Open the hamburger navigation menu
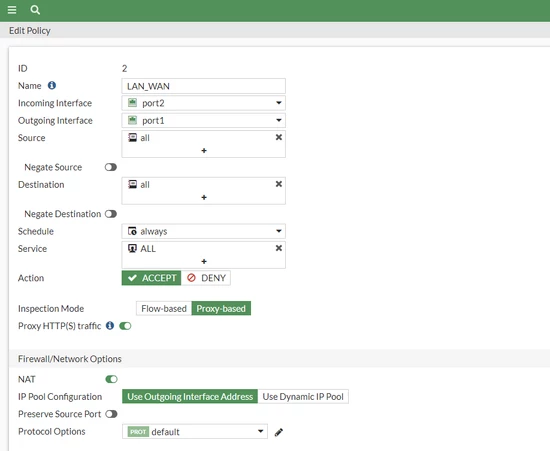 pyautogui.click(x=12, y=10)
